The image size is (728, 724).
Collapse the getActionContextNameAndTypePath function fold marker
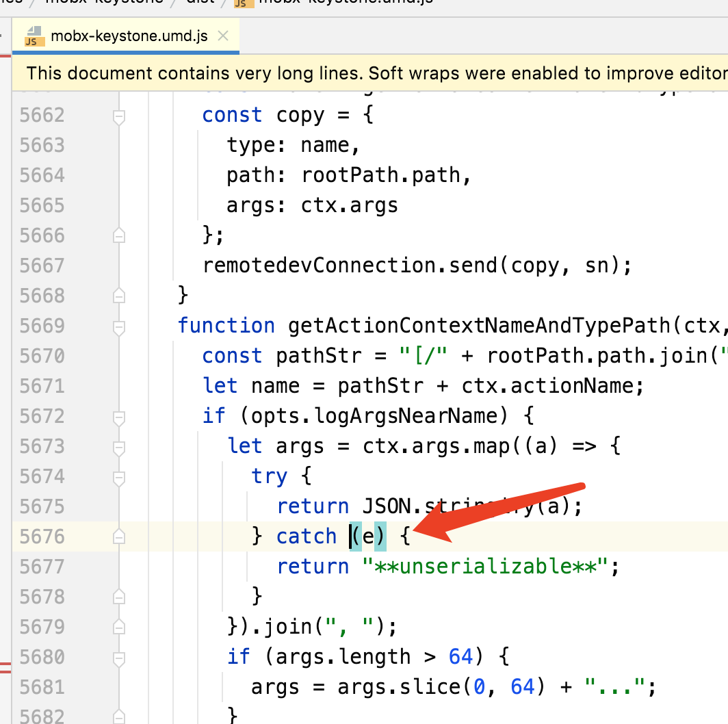(118, 326)
